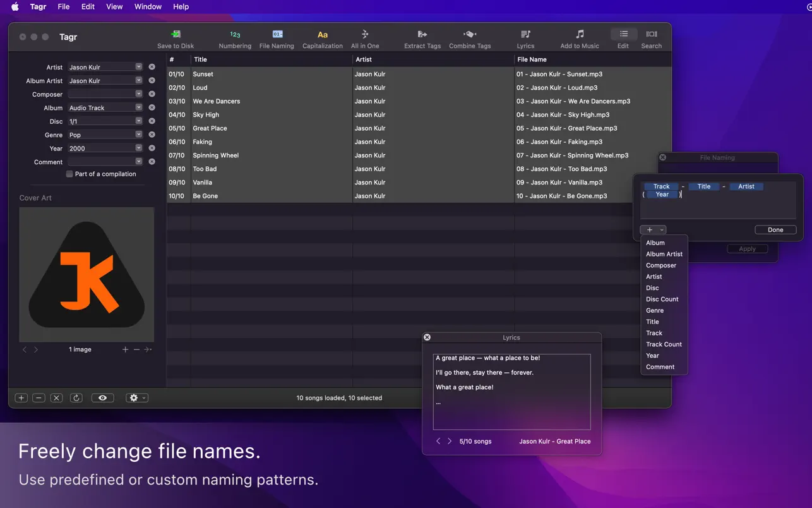Open the Lyrics panel from toolbar
812x508 pixels.
(x=525, y=35)
